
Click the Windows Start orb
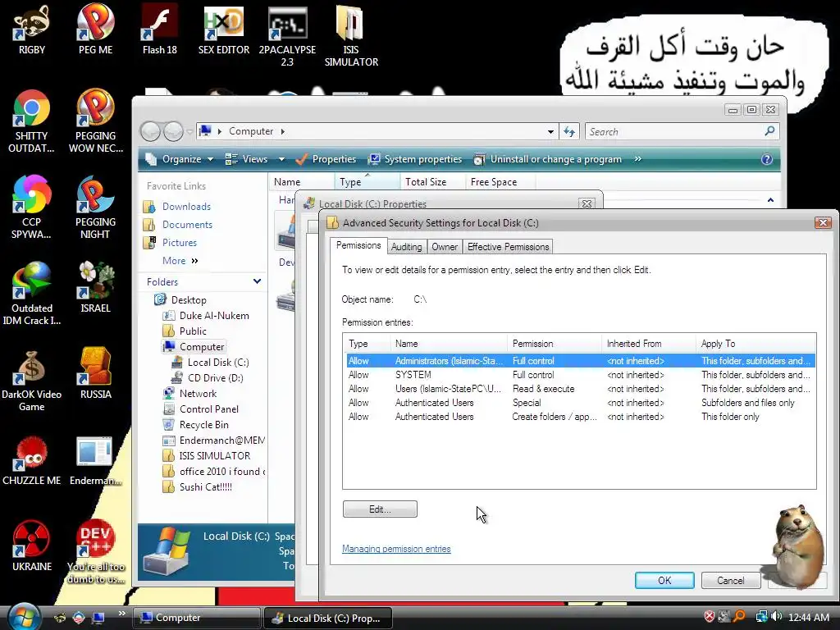[x=23, y=617]
